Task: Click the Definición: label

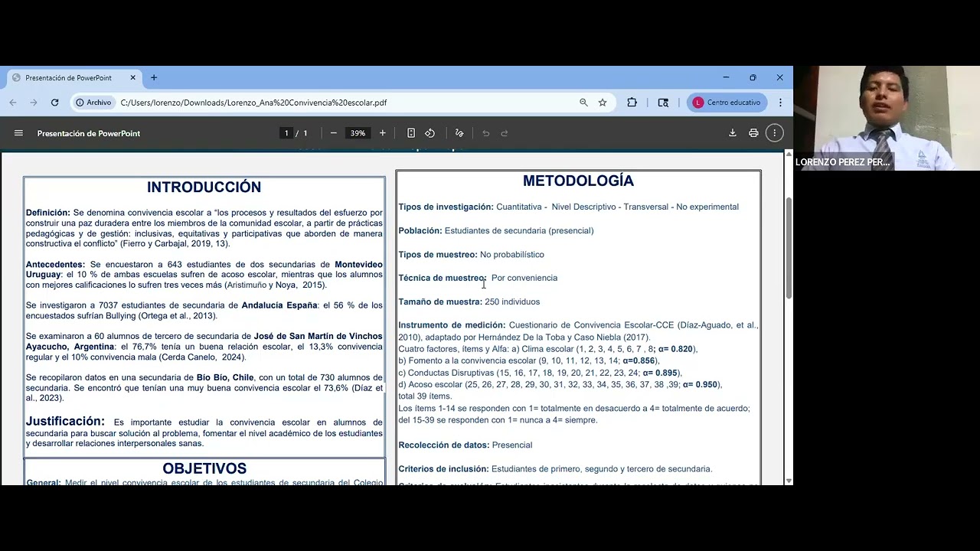Action: pyautogui.click(x=48, y=213)
